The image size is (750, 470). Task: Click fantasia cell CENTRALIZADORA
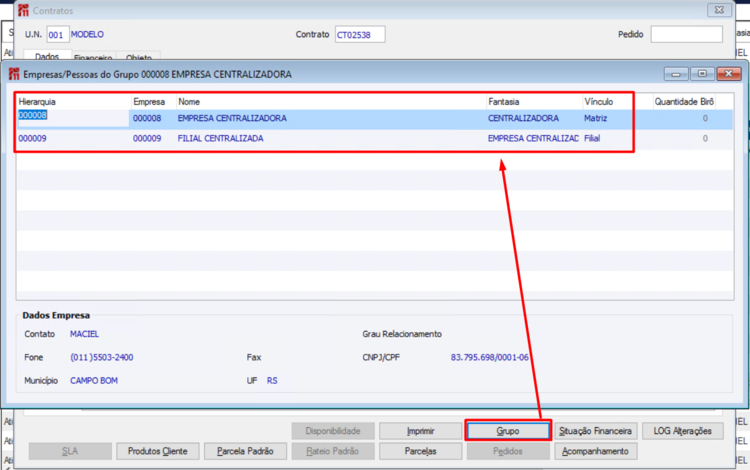523,118
